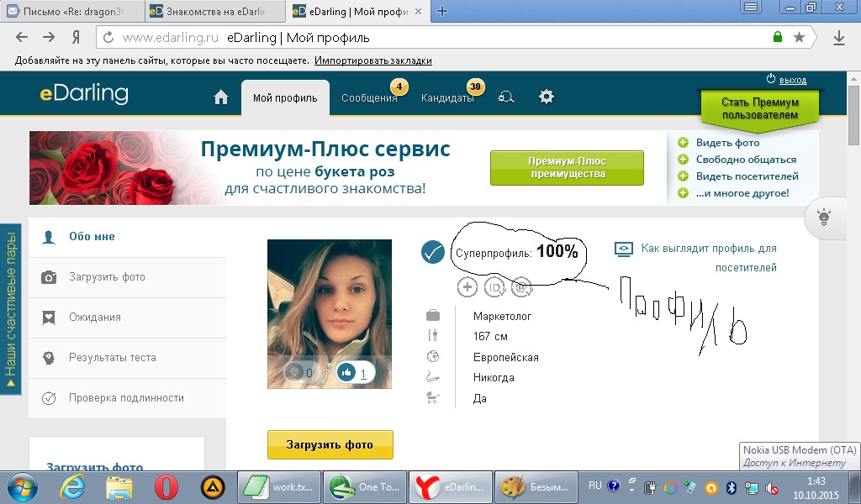Click выход logout link
The image size is (861, 504).
pos(793,80)
